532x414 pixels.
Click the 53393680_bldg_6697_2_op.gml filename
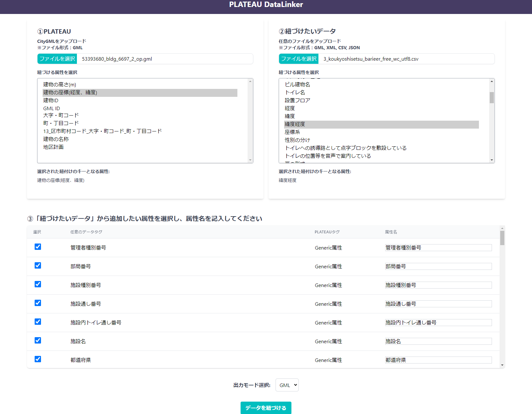pos(117,59)
